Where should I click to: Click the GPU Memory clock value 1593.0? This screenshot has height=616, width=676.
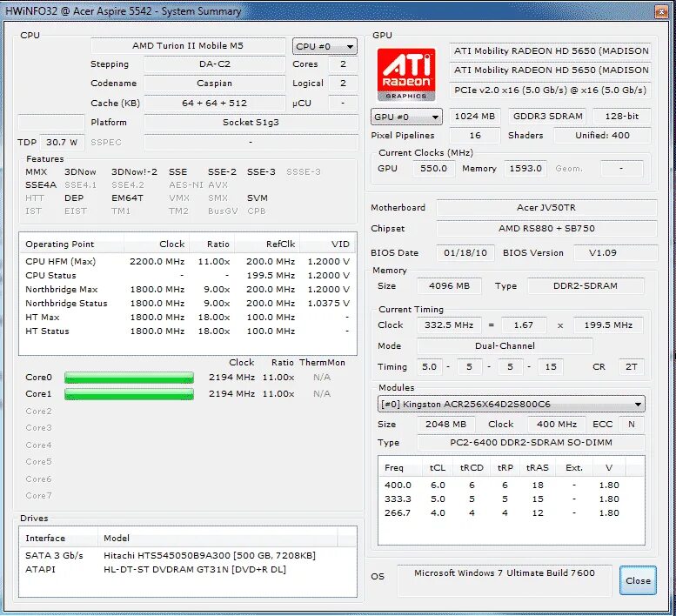(x=525, y=169)
